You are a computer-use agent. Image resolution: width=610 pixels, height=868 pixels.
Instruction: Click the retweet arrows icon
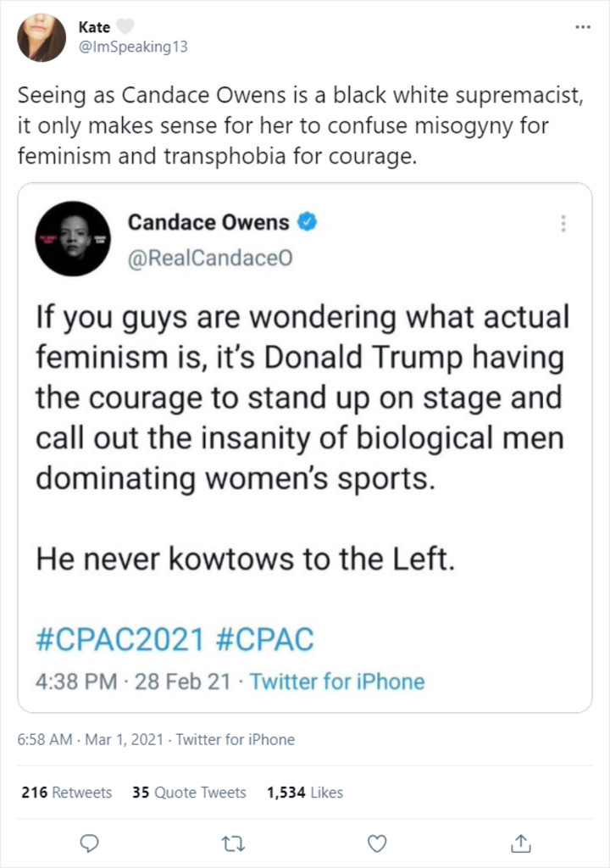[x=233, y=843]
